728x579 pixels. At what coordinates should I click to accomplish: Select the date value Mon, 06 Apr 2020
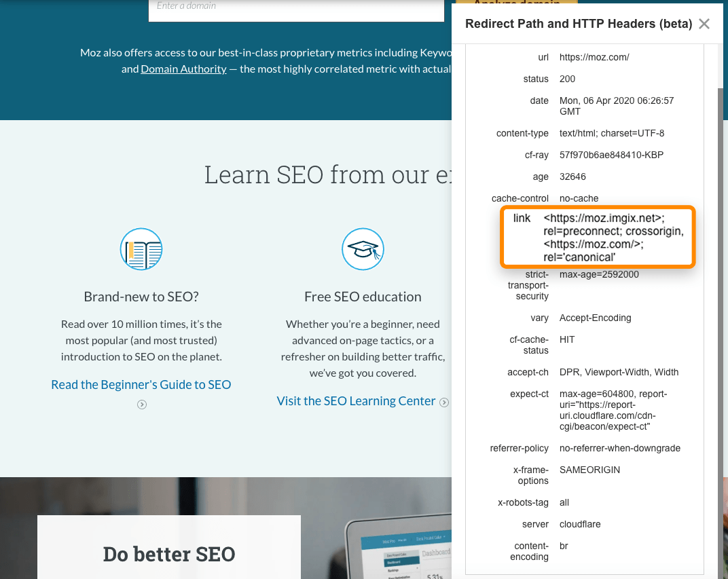[x=616, y=106]
